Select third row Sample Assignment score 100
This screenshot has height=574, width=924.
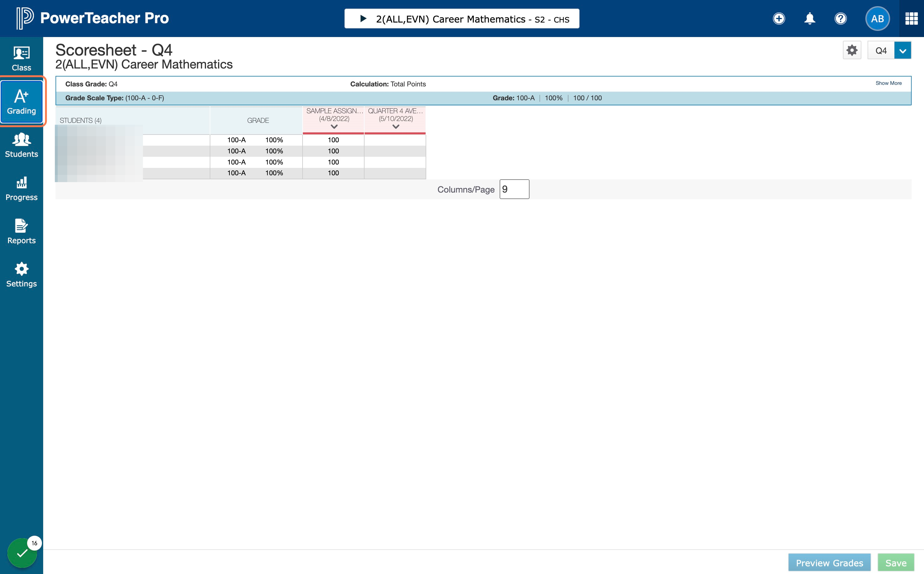point(333,162)
